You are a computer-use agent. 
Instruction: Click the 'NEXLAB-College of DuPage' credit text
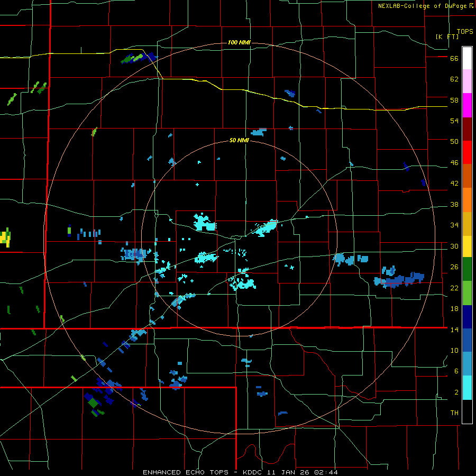click(422, 6)
